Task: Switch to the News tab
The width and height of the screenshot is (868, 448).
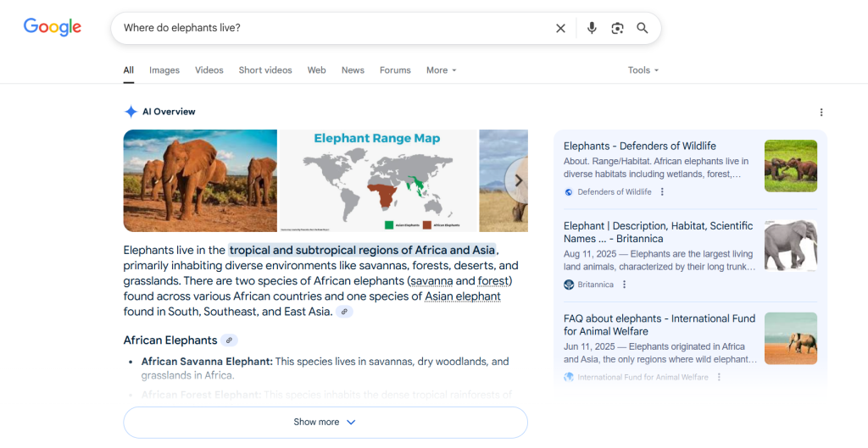Action: (x=353, y=70)
